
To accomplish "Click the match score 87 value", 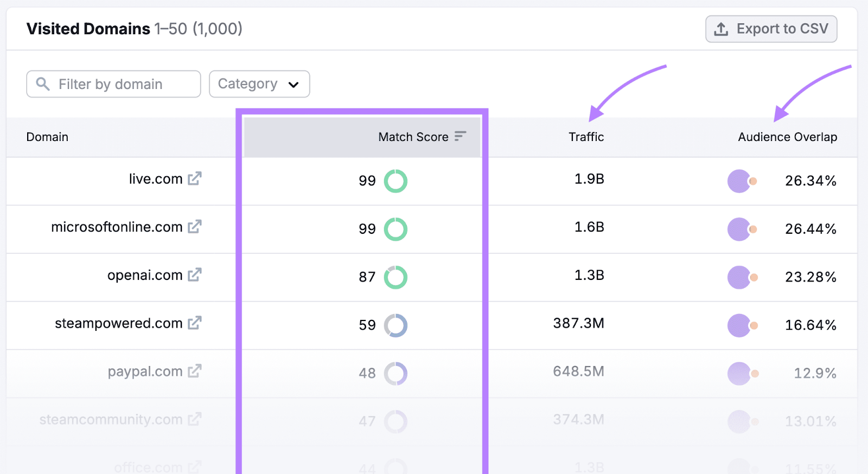I will [367, 277].
